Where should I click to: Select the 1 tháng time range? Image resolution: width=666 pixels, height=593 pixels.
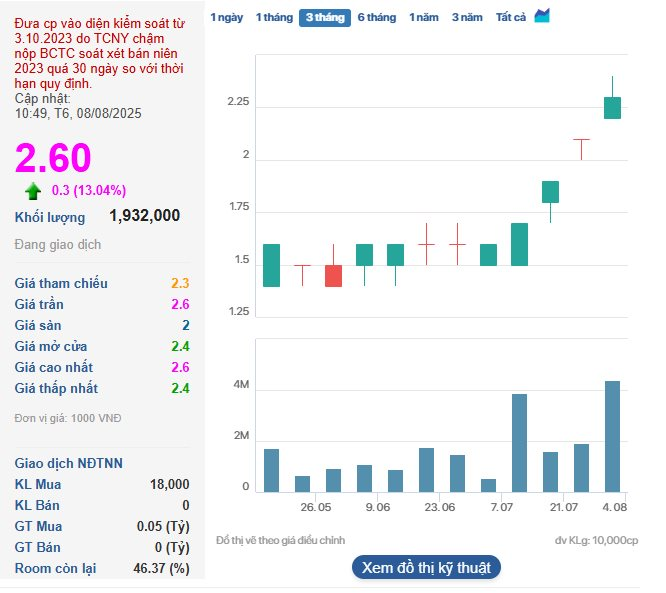click(273, 18)
